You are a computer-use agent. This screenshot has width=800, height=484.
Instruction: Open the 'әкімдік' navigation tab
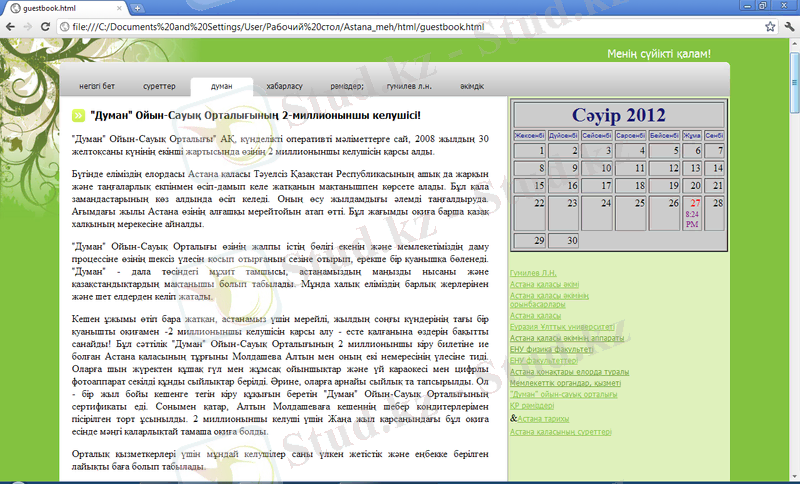click(x=472, y=86)
